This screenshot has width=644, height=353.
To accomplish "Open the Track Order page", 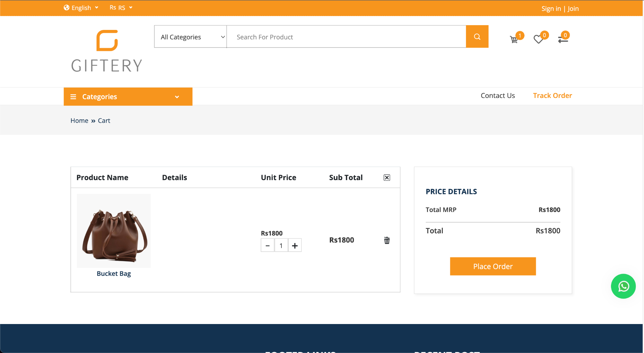I will [x=552, y=95].
